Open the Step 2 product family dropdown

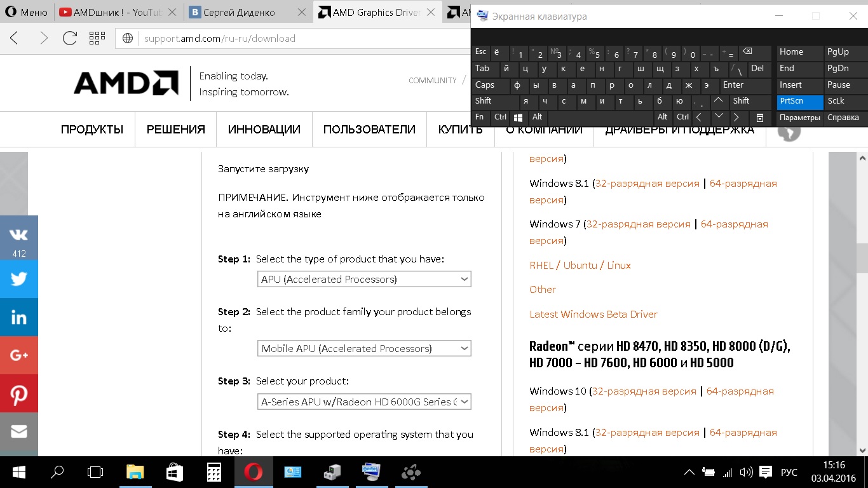(x=364, y=348)
